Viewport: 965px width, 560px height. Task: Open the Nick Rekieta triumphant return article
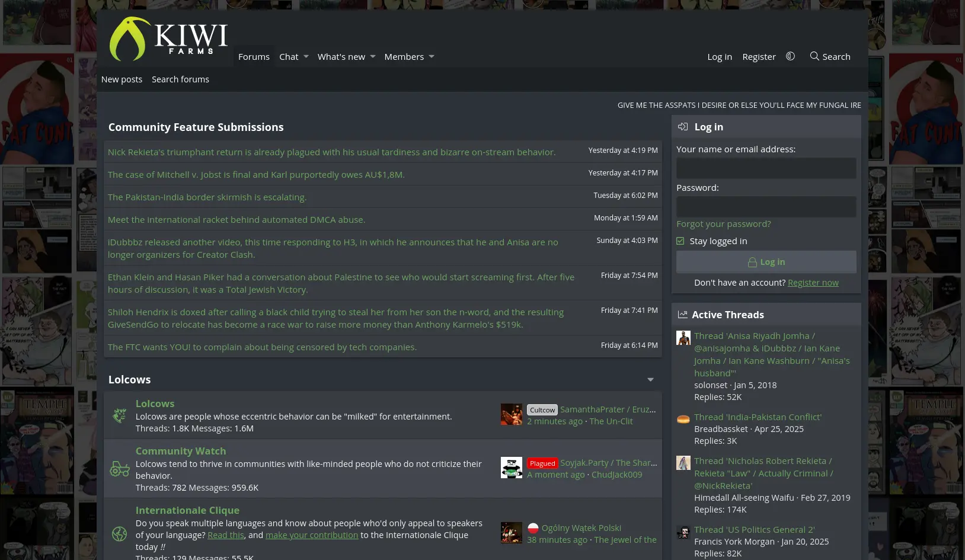pyautogui.click(x=331, y=152)
